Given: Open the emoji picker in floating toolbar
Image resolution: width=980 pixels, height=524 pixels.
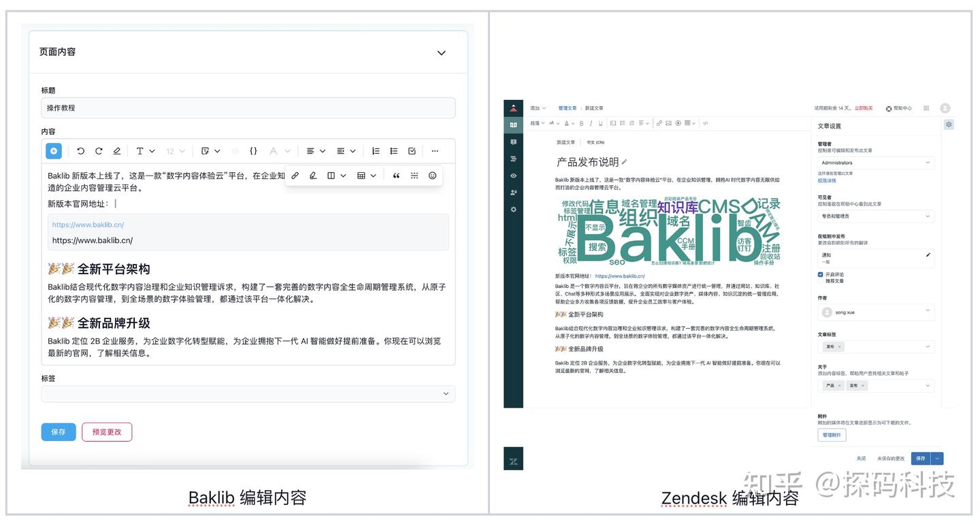Looking at the screenshot, I should pos(433,175).
